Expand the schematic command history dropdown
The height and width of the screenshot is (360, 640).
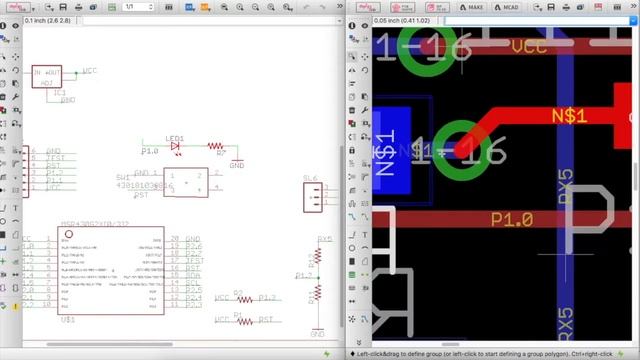pos(339,20)
